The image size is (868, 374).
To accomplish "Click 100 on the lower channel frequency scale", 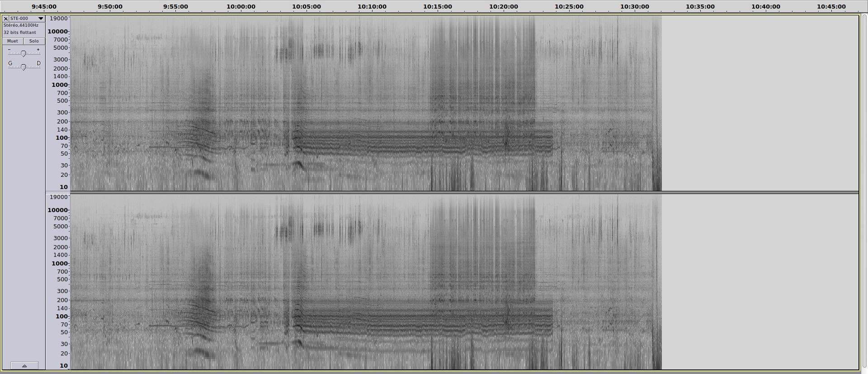I will coord(61,317).
